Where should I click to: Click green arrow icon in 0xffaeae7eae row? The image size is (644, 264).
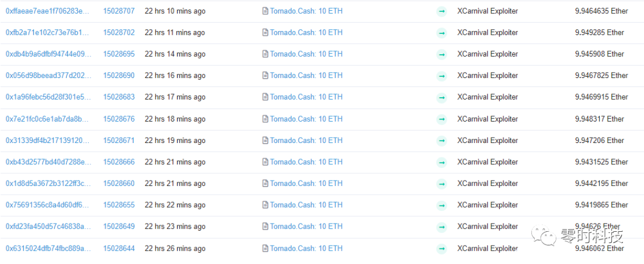coord(441,11)
